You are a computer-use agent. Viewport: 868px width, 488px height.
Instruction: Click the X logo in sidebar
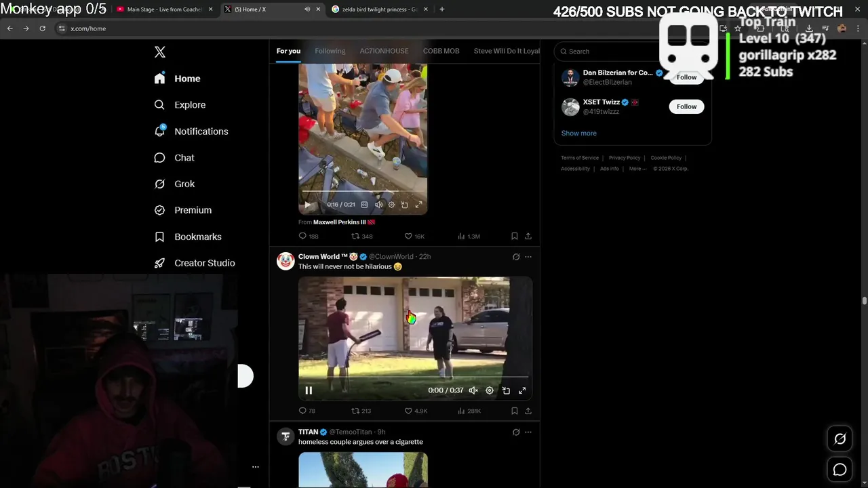coord(160,52)
